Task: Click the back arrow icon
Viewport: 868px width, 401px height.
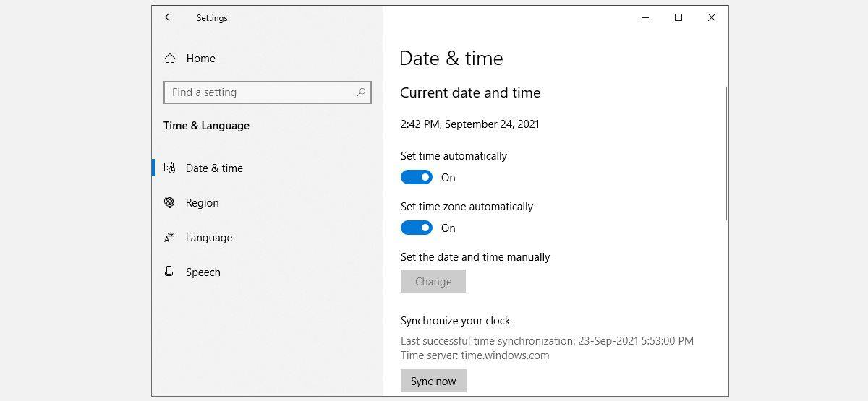Action: coord(169,17)
